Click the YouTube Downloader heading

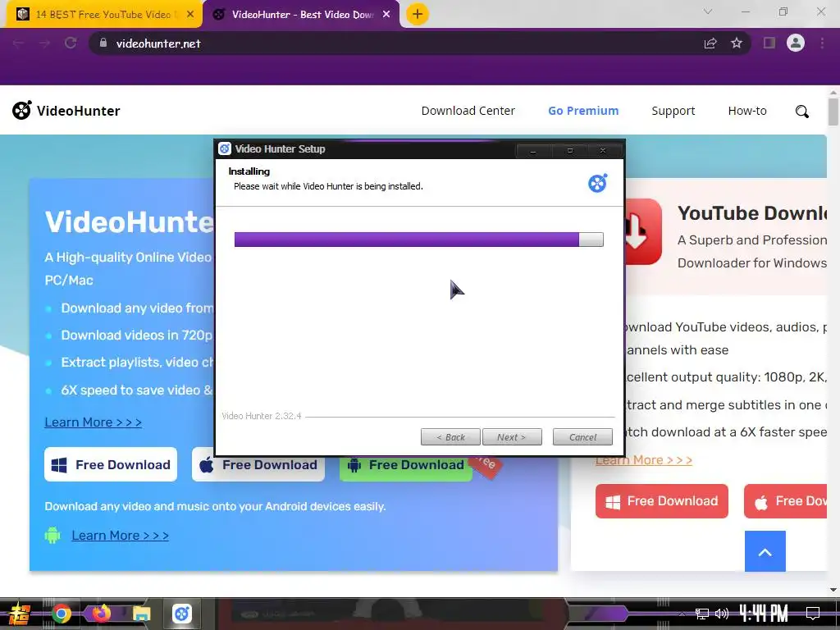tap(752, 213)
